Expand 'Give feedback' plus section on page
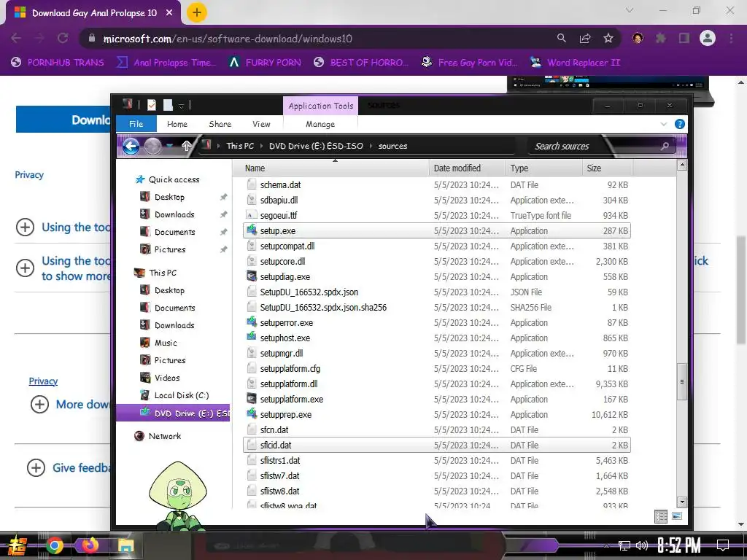This screenshot has width=747, height=560. (x=36, y=467)
